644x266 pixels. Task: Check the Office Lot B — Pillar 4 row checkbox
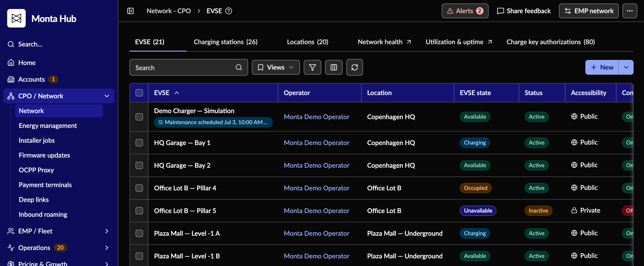[x=139, y=188]
